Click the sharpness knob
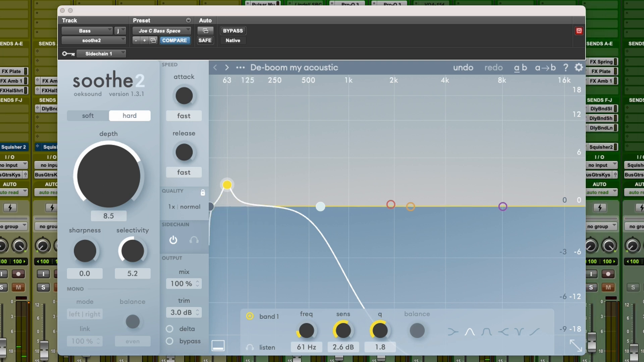The image size is (644, 362). point(85,251)
